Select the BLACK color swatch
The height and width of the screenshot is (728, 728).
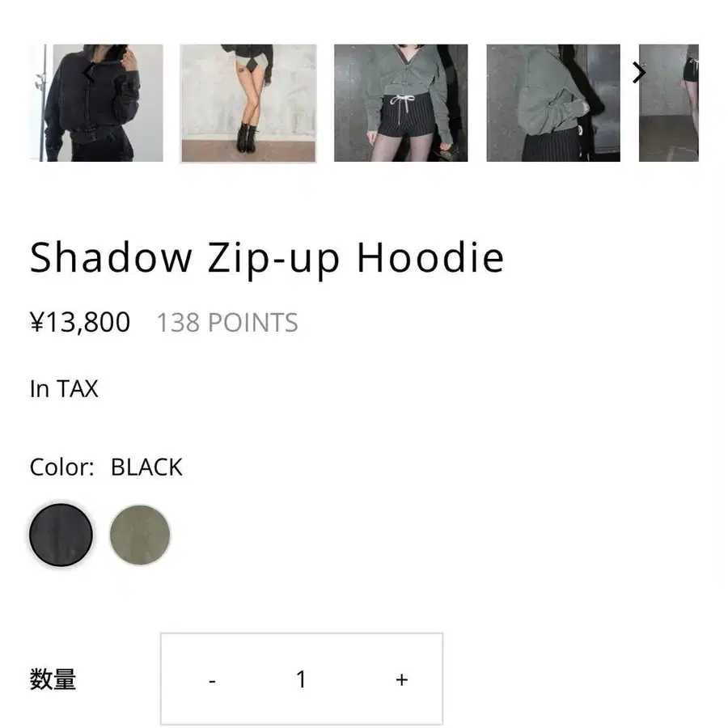coord(61,535)
